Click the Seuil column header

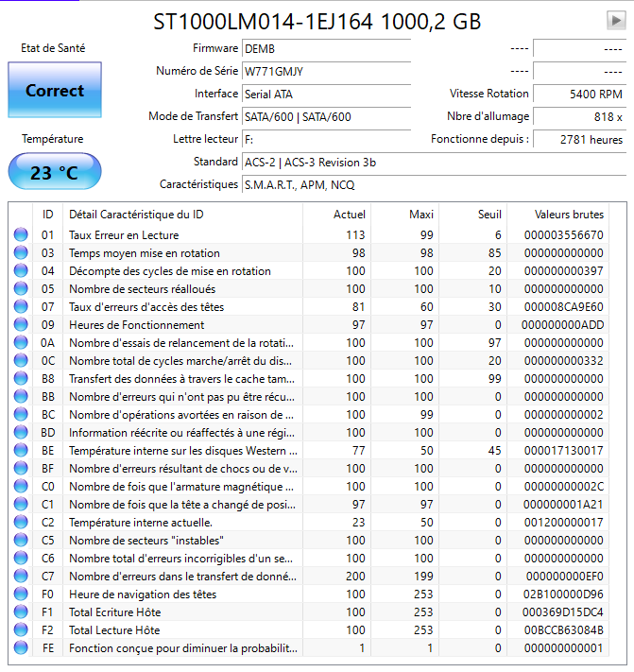[473, 215]
